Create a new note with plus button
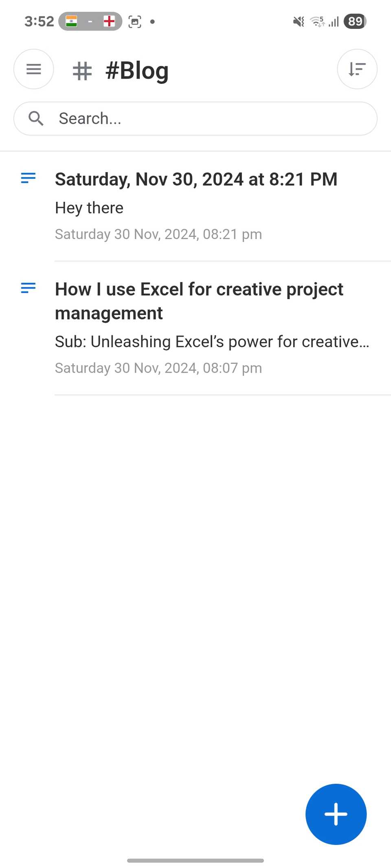This screenshot has width=391, height=868. [336, 814]
